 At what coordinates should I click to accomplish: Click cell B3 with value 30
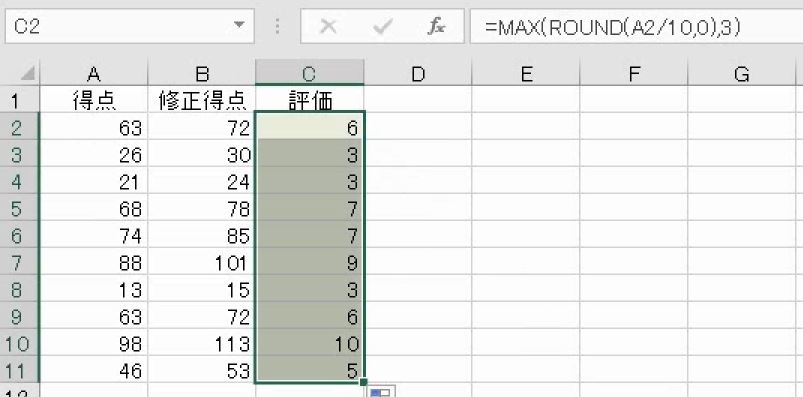(x=202, y=154)
